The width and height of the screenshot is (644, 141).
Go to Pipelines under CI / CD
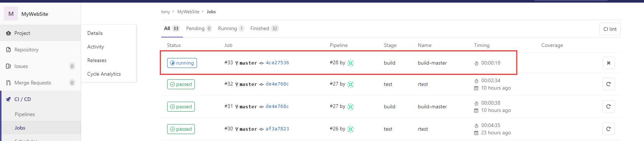pyautogui.click(x=25, y=114)
